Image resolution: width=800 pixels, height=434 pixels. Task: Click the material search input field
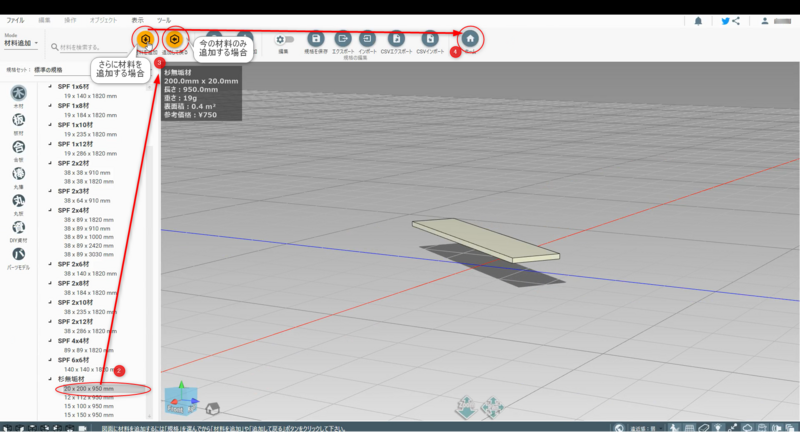(92, 47)
